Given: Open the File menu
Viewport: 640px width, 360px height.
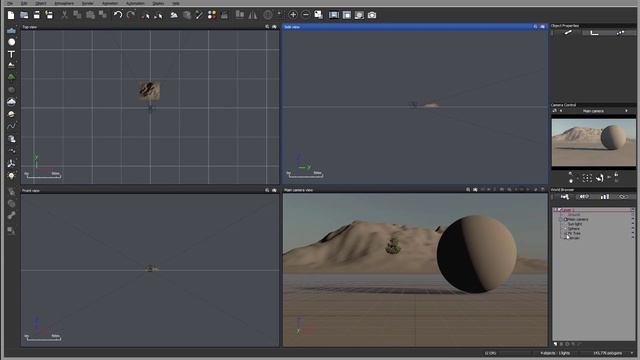Looking at the screenshot, I should [x=10, y=3].
